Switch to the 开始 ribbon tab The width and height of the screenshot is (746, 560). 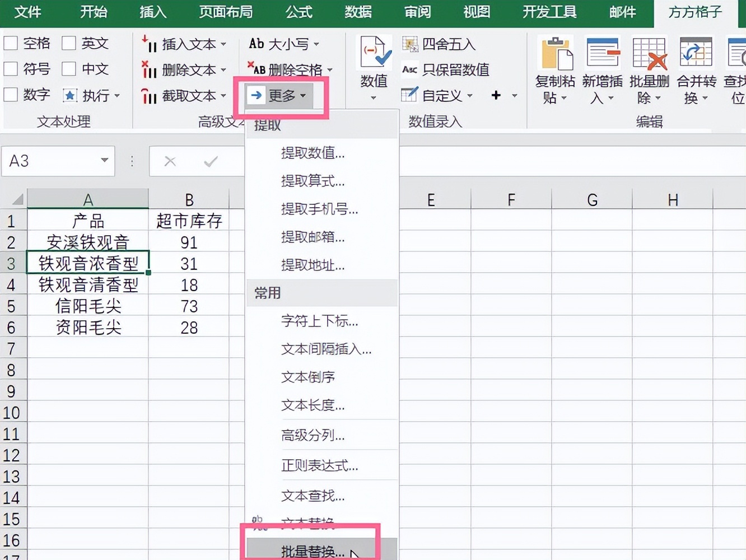93,12
